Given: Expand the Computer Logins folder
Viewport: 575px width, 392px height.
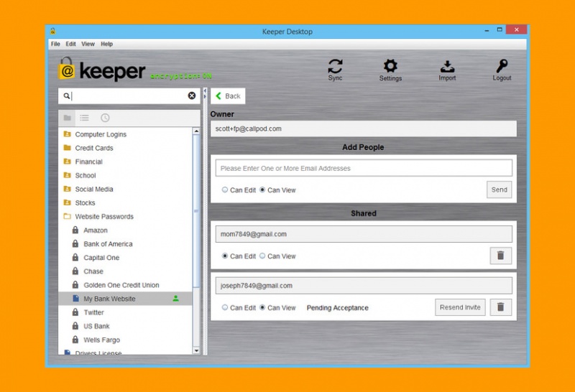Looking at the screenshot, I should (x=67, y=134).
